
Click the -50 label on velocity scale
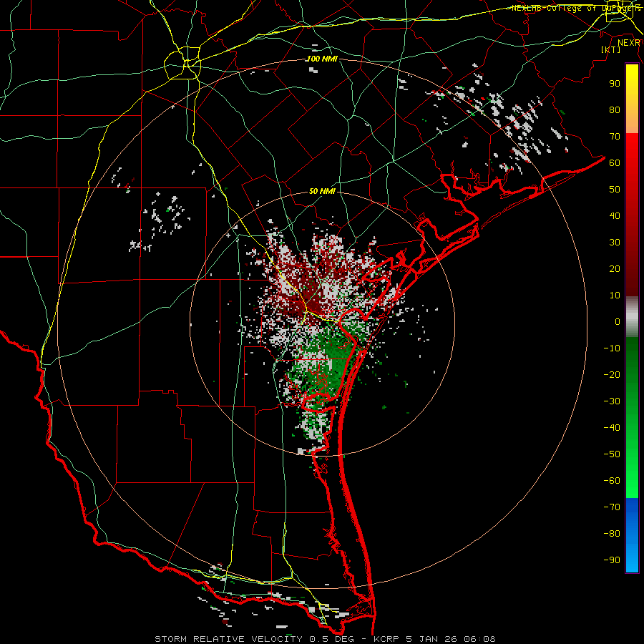(x=612, y=454)
